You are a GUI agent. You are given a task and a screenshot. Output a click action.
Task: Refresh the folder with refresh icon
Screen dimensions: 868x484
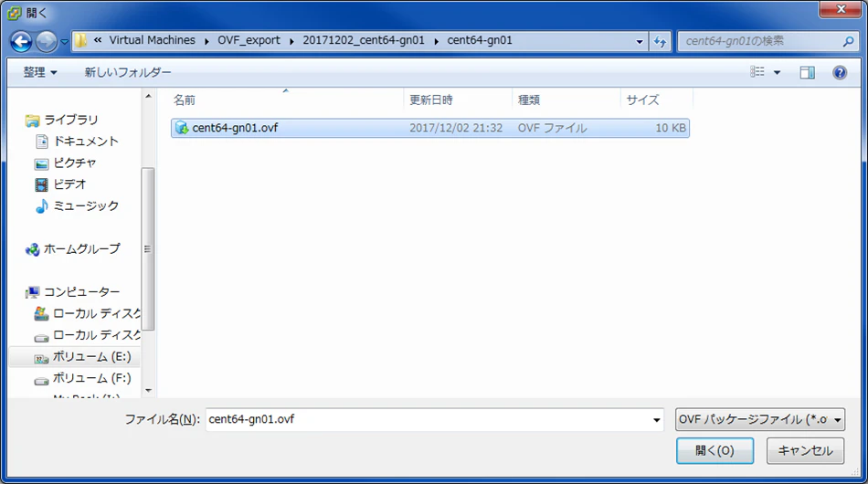tap(660, 41)
